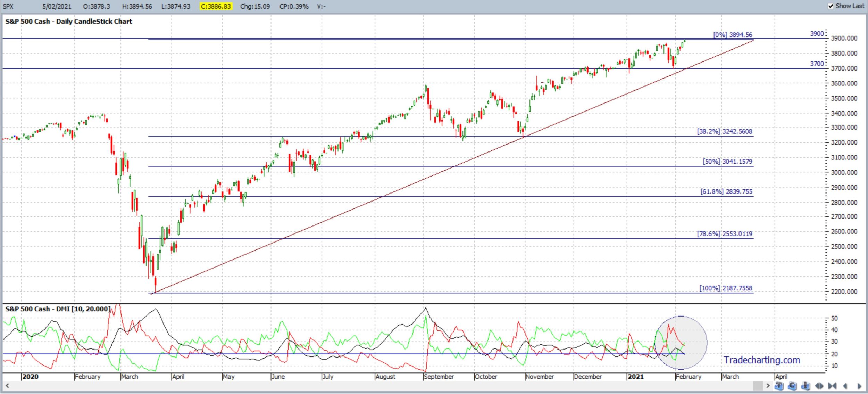Click the left-pointing triangle shift icon
868x394 pixels.
[x=845, y=386]
